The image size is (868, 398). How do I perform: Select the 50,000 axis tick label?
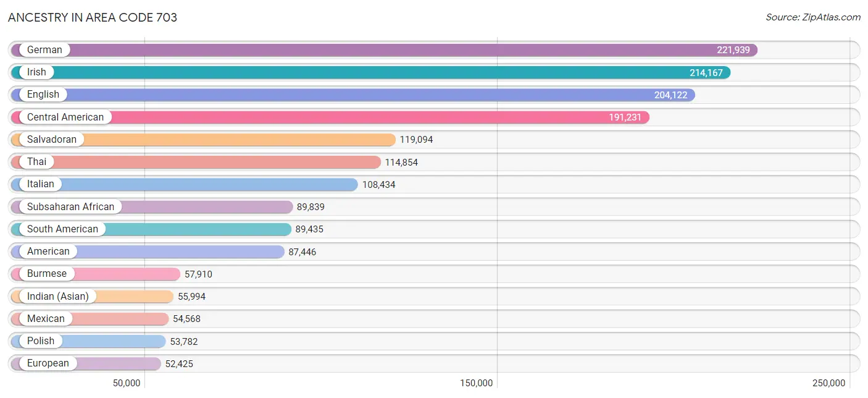128,383
